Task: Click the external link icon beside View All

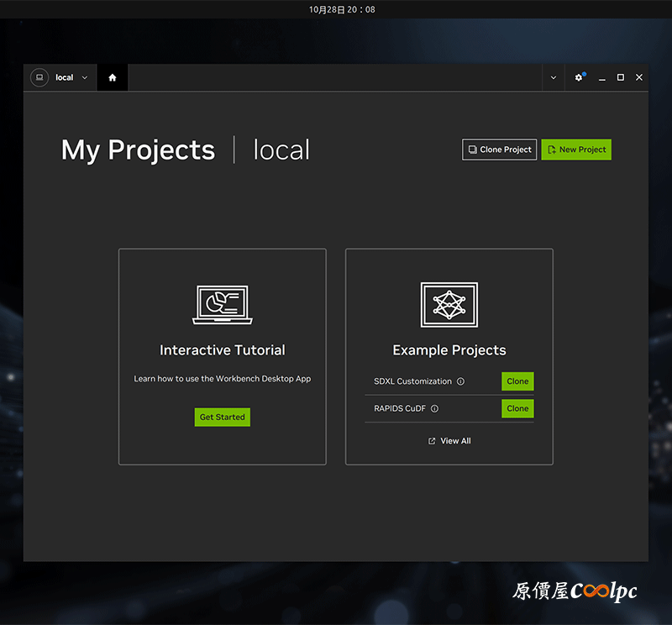Action: click(x=432, y=441)
